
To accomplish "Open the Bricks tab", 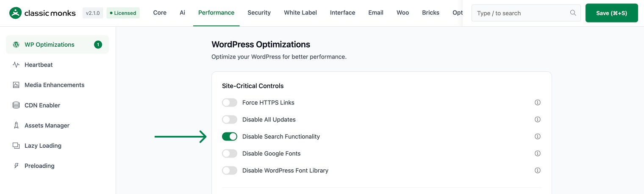I will coord(430,13).
